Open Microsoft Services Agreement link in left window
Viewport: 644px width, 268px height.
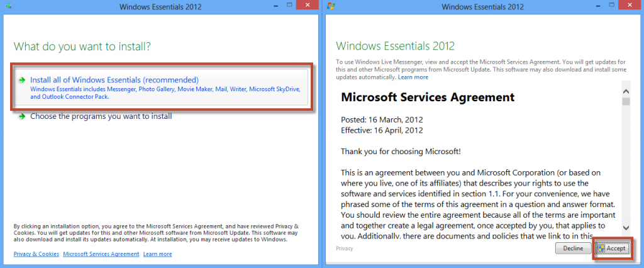click(x=101, y=254)
